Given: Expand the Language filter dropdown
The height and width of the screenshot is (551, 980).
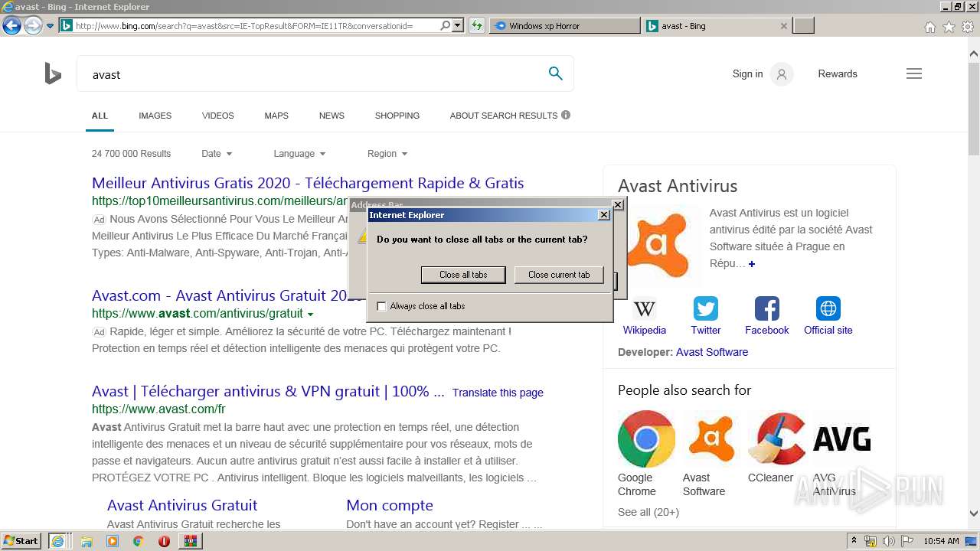Looking at the screenshot, I should coord(299,154).
